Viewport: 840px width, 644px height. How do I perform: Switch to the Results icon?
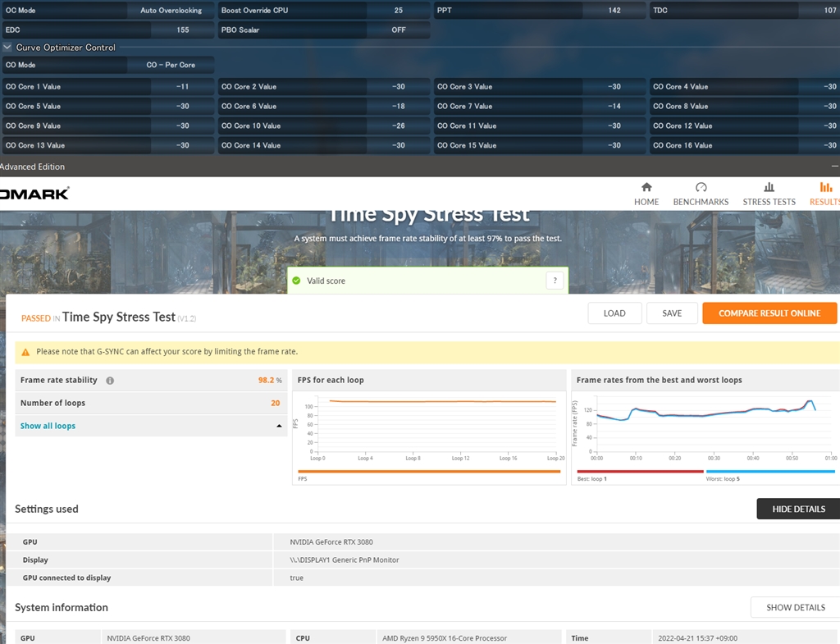pyautogui.click(x=825, y=187)
